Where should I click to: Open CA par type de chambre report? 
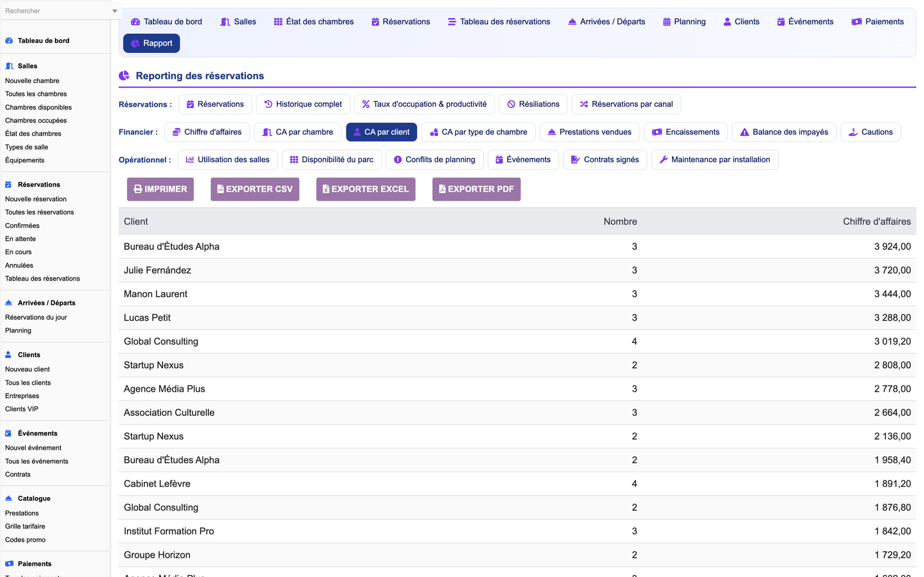479,132
